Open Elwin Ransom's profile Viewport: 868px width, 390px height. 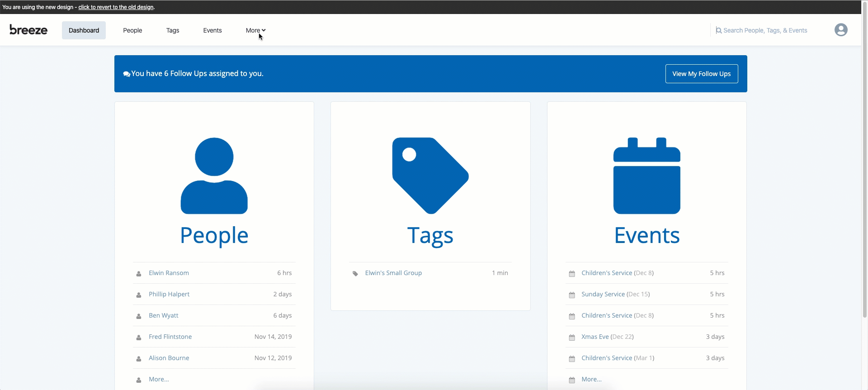[x=169, y=273]
